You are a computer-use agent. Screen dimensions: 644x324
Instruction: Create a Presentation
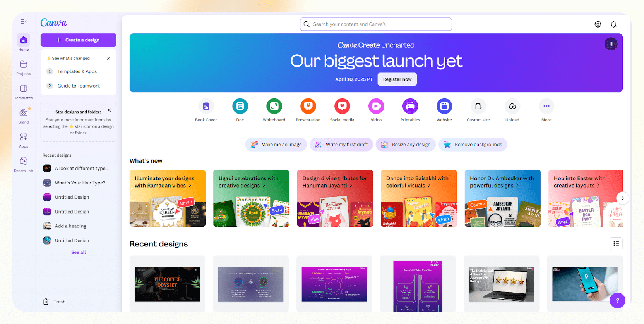point(308,110)
